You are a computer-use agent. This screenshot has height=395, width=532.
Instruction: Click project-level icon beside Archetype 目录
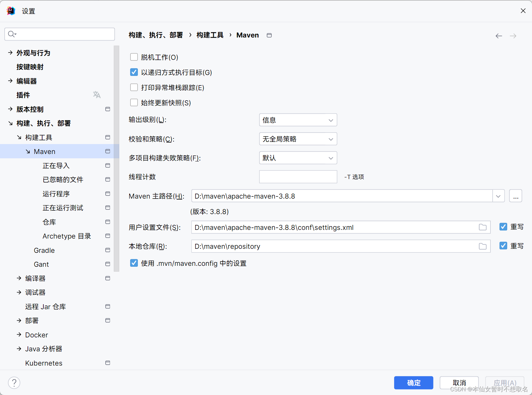(108, 236)
